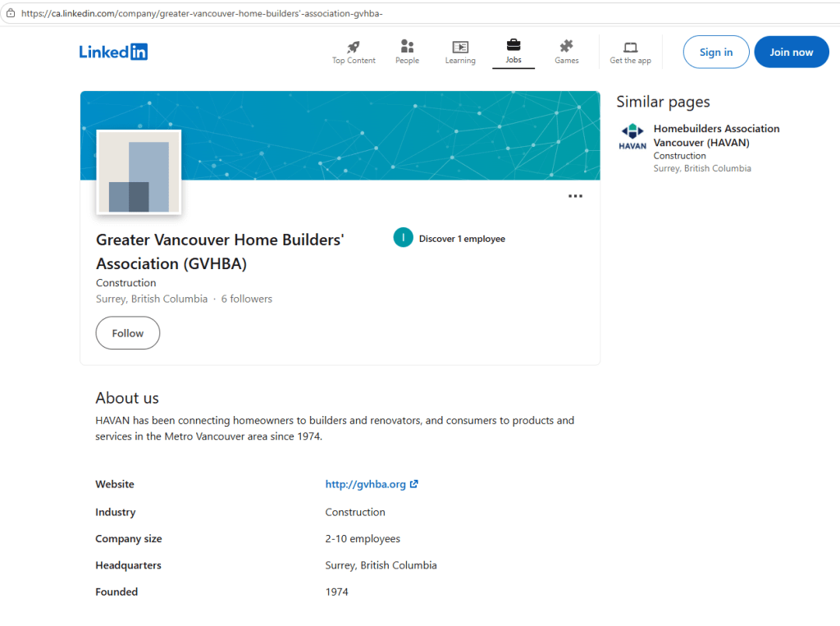
Task: Click the site lock icon in address bar
Action: 11,13
